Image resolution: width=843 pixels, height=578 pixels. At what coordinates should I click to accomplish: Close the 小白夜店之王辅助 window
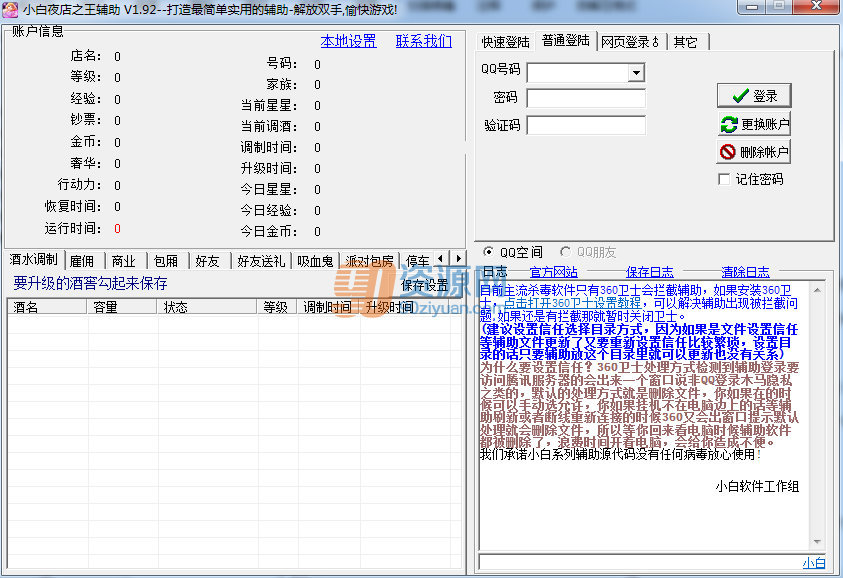point(816,6)
